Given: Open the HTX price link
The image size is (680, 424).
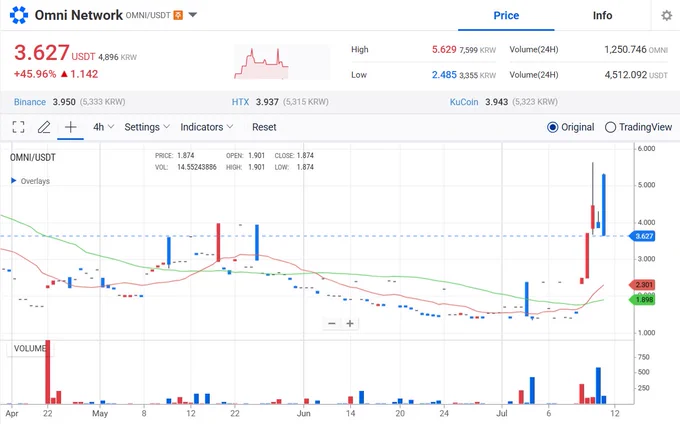Looking at the screenshot, I should [x=240, y=102].
